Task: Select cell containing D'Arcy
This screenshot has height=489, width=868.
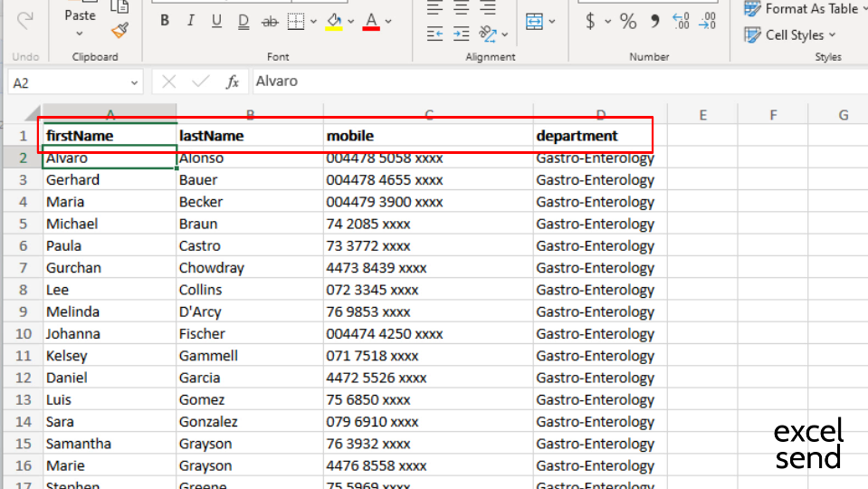Action: (250, 312)
